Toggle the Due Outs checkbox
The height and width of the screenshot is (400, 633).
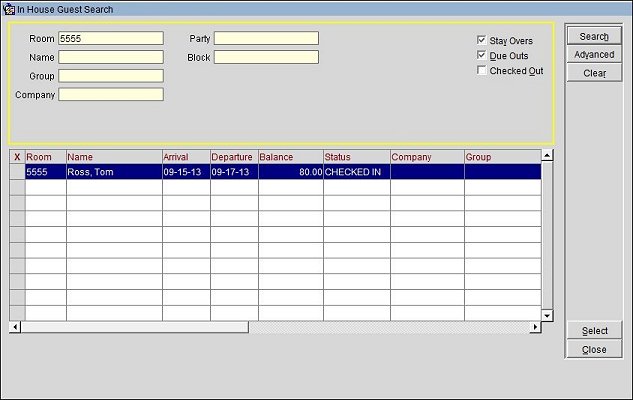click(x=481, y=55)
